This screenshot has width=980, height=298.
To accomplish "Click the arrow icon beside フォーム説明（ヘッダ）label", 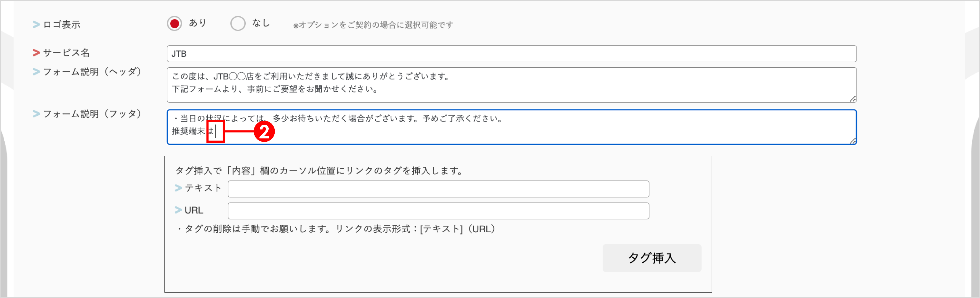I will tap(36, 72).
